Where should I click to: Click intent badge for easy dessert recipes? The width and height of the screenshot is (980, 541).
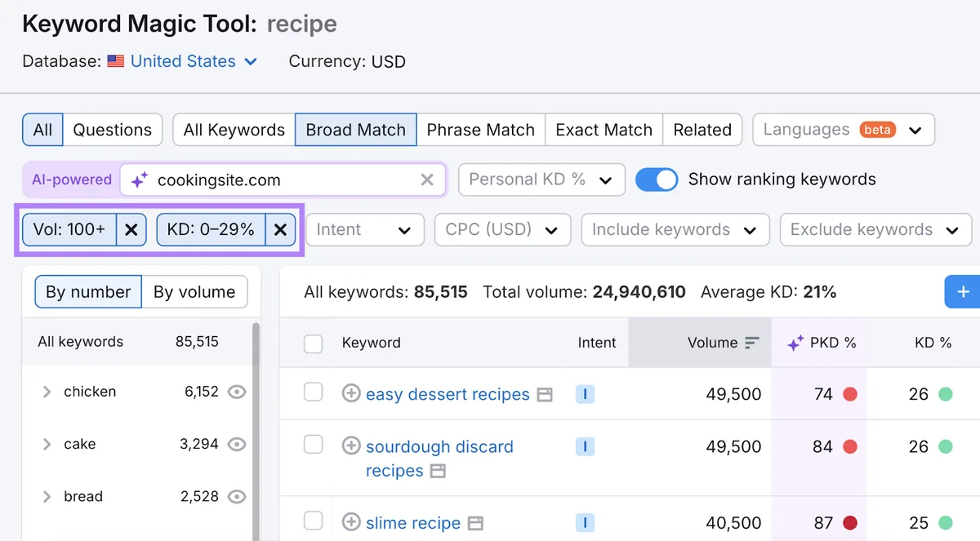pos(585,394)
